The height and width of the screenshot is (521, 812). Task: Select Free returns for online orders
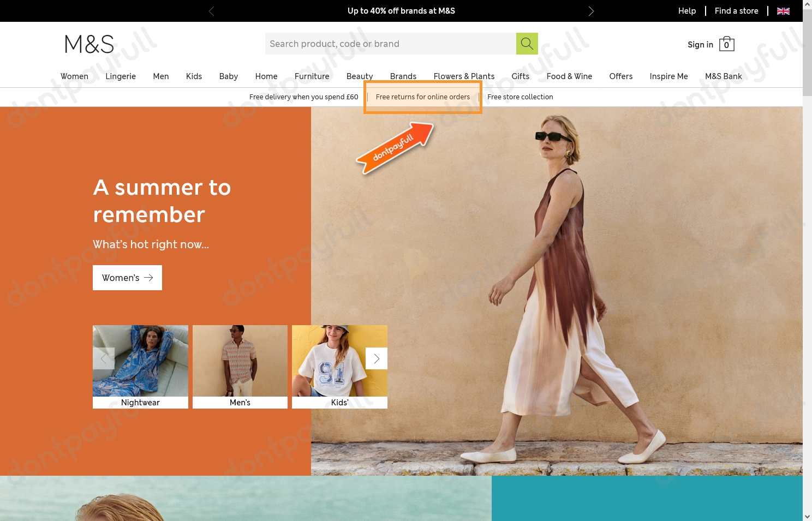pyautogui.click(x=423, y=97)
